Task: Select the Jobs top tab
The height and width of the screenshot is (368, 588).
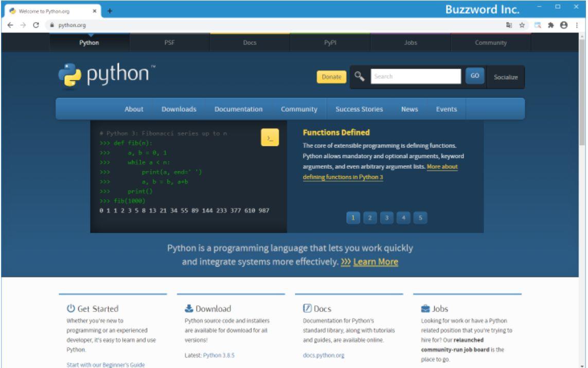Action: (x=411, y=43)
